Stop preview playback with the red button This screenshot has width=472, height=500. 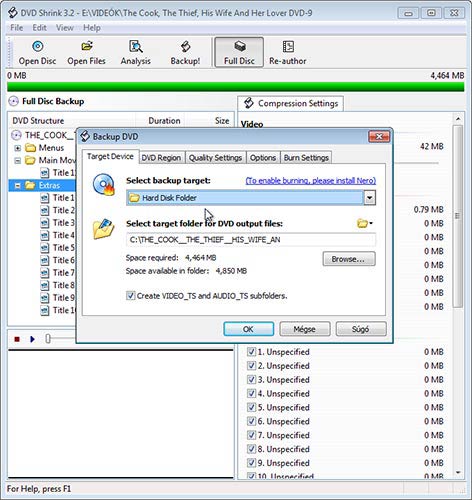[17, 339]
